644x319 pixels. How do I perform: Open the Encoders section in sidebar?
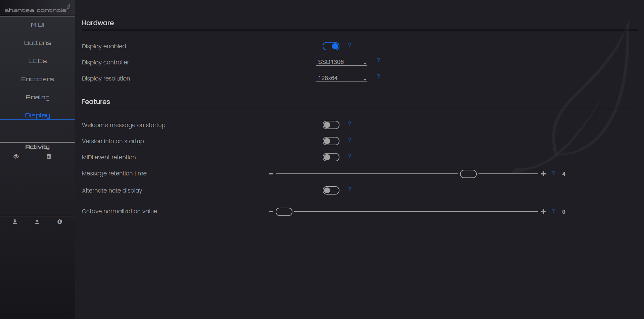[x=38, y=79]
